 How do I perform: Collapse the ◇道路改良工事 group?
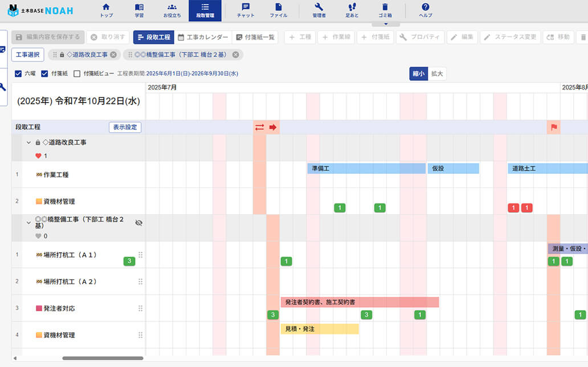(28, 142)
